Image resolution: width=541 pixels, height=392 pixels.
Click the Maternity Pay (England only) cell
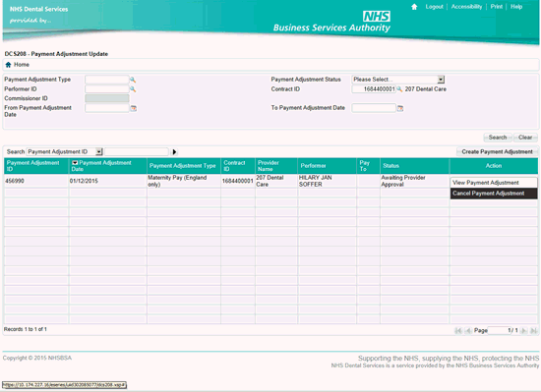(x=184, y=181)
